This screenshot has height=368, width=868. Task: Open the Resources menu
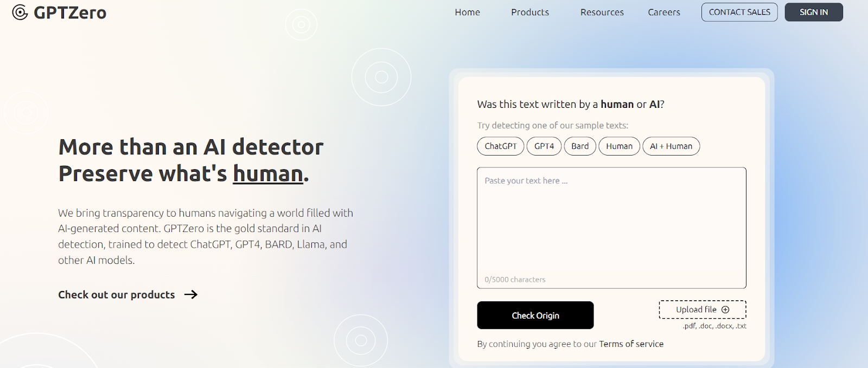[602, 12]
